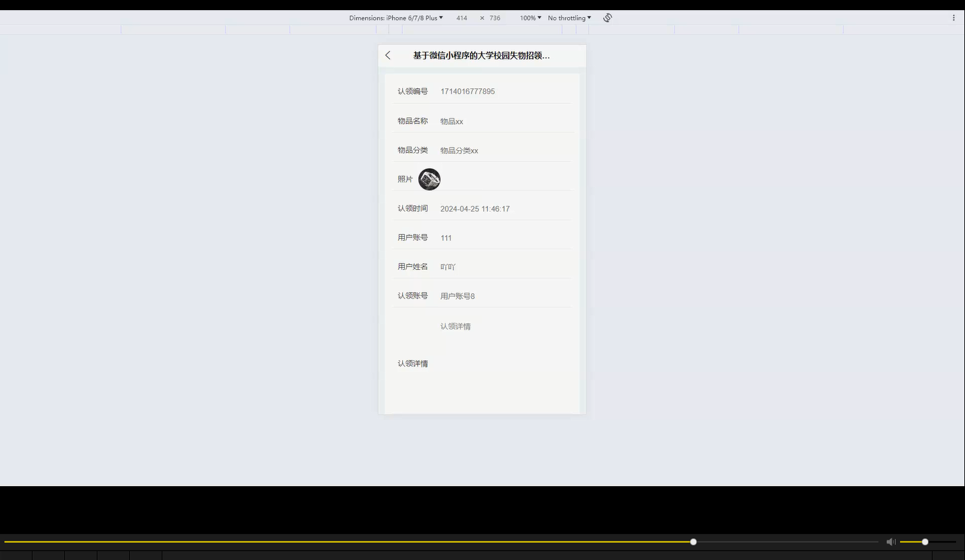Click the 用户姓名 value 吖吖
Image resolution: width=965 pixels, height=560 pixels.
click(x=447, y=266)
